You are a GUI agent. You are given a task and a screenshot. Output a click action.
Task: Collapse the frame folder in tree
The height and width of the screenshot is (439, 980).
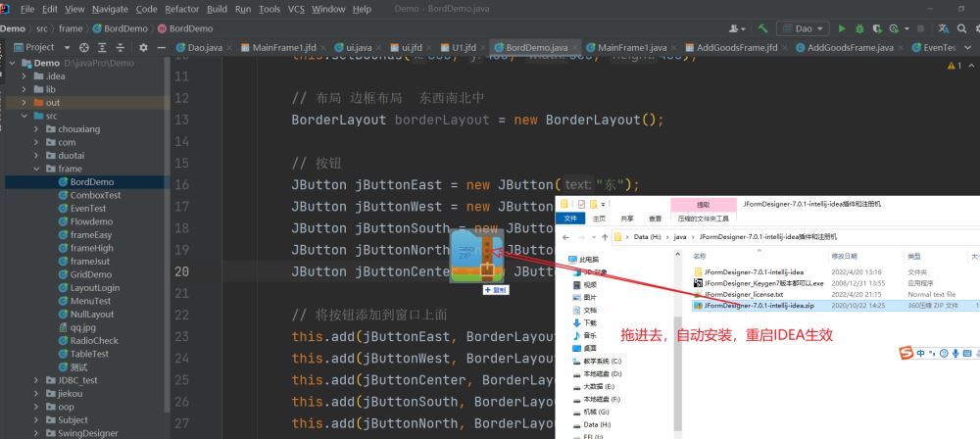[x=36, y=169]
